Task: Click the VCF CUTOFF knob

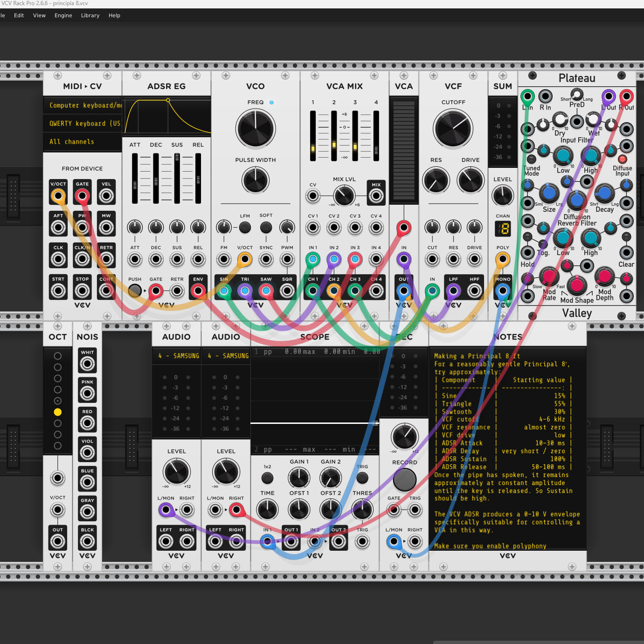Action: point(453,129)
